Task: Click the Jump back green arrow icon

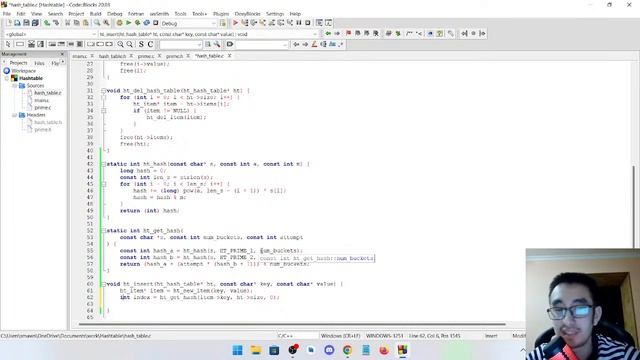Action: tap(328, 33)
